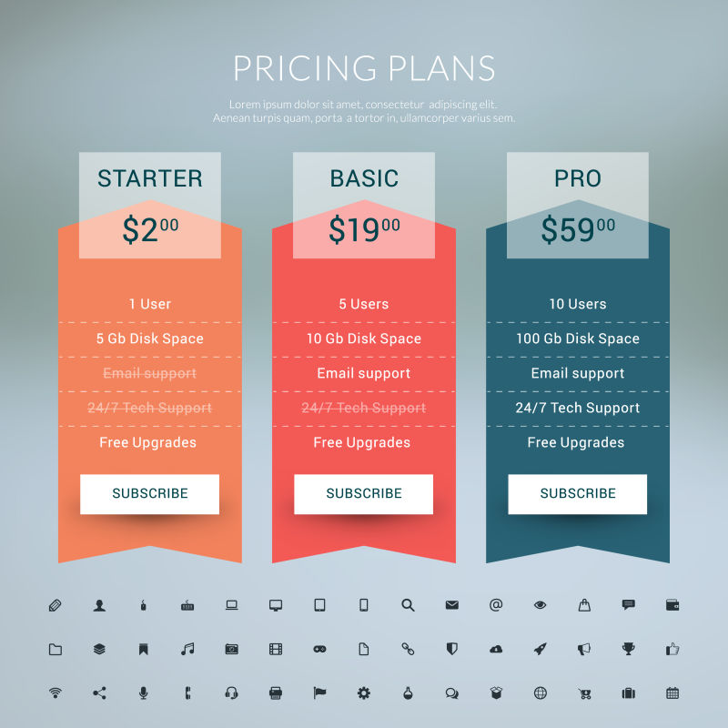
Task: Click the rocket icon
Action: 540,649
